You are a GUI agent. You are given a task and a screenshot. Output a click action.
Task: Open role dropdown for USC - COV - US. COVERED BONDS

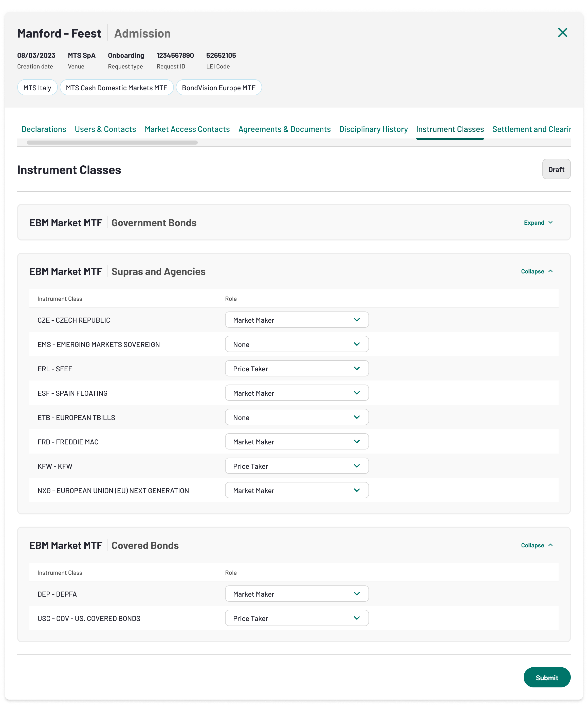(x=297, y=618)
